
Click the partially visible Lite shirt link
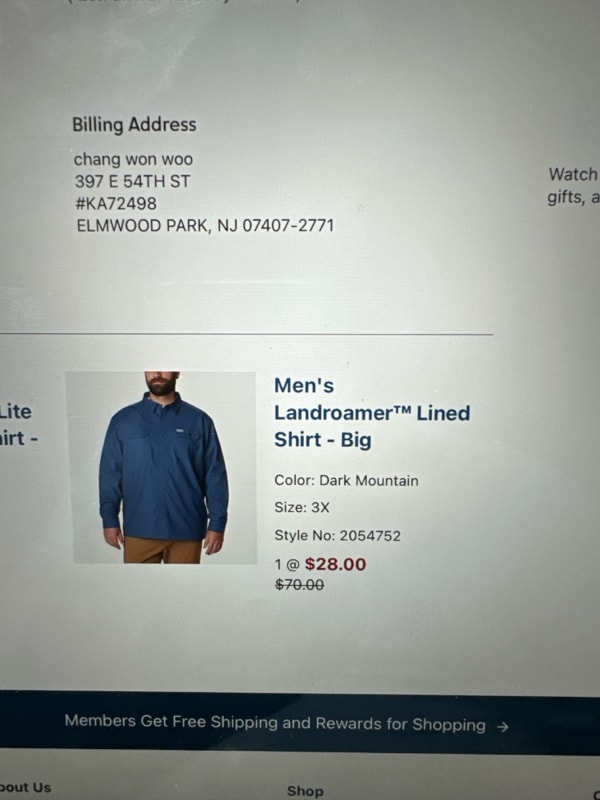pos(18,424)
